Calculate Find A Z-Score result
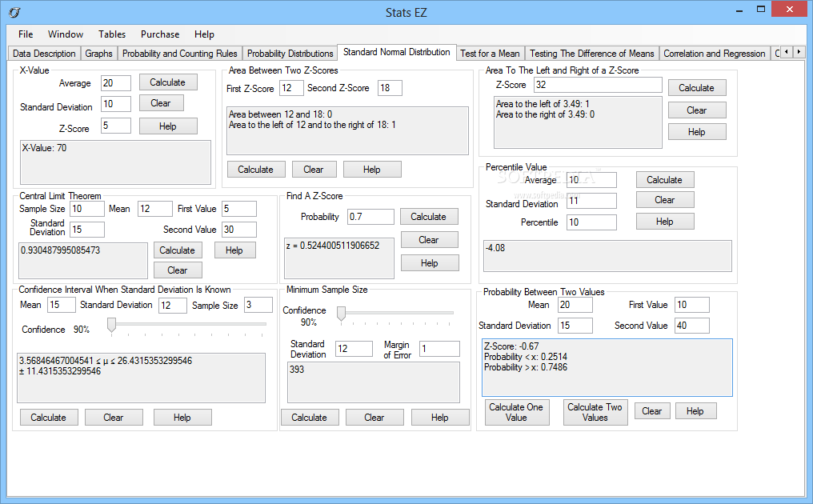 tap(429, 217)
